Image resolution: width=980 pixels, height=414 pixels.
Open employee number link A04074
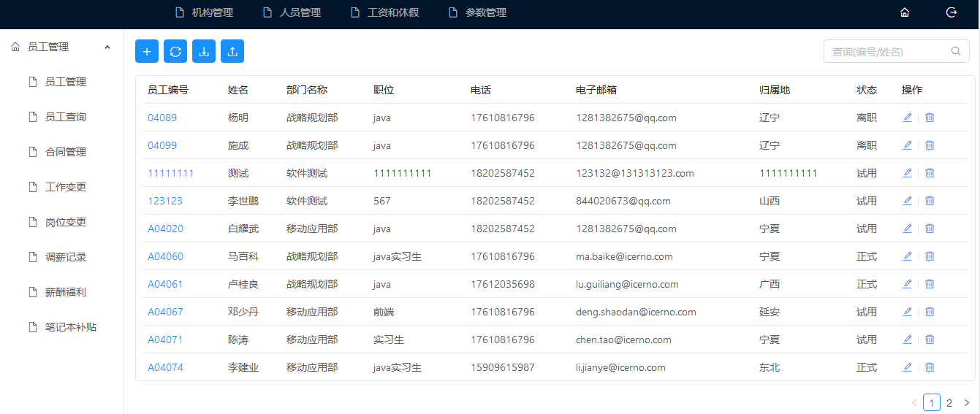click(x=166, y=367)
